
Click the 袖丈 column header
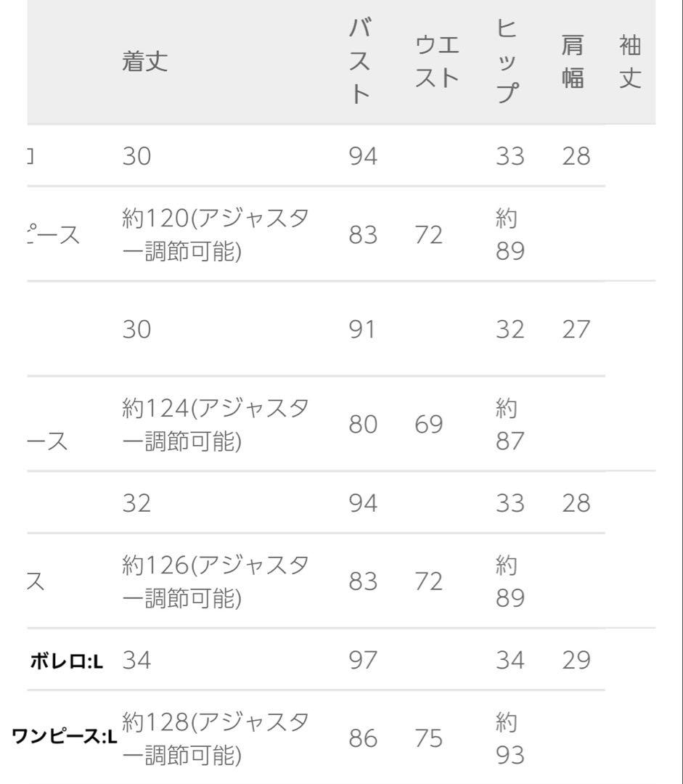[630, 62]
